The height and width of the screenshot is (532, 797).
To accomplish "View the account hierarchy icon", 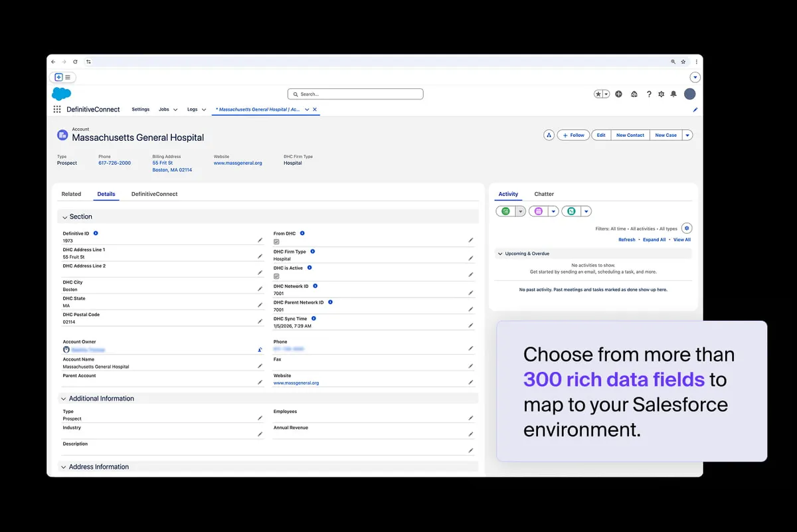I will pos(549,135).
